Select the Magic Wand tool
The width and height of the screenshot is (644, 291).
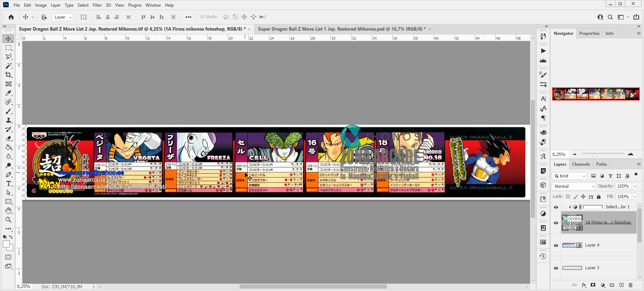click(8, 66)
